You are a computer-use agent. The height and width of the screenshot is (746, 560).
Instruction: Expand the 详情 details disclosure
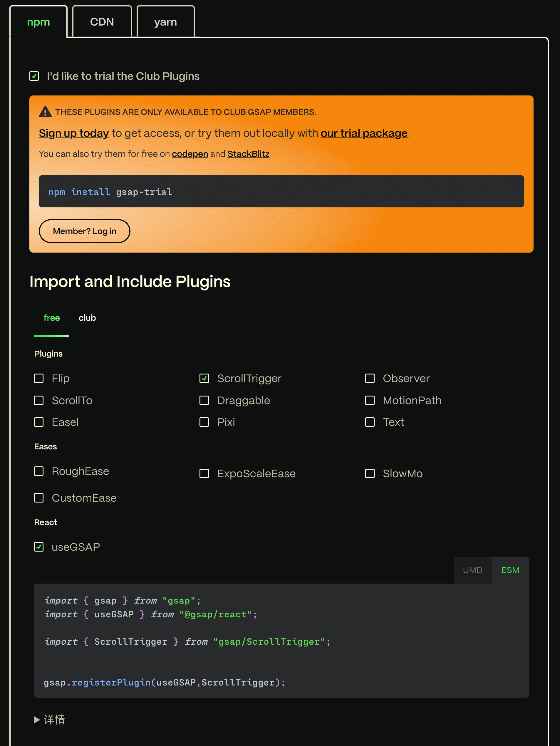[x=50, y=719]
